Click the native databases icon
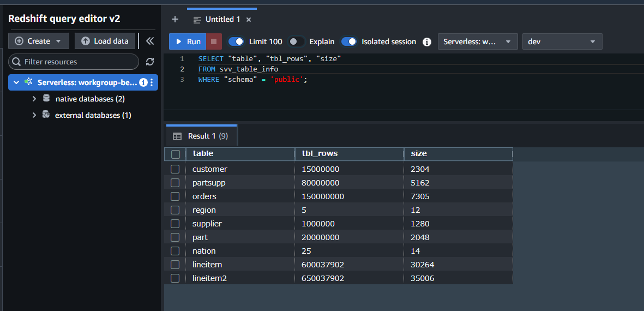Image resolution: width=644 pixels, height=311 pixels. (x=46, y=99)
